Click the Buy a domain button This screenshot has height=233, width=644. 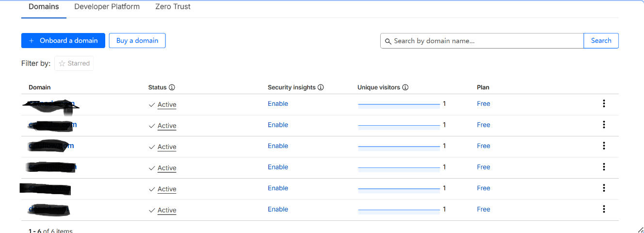click(137, 41)
